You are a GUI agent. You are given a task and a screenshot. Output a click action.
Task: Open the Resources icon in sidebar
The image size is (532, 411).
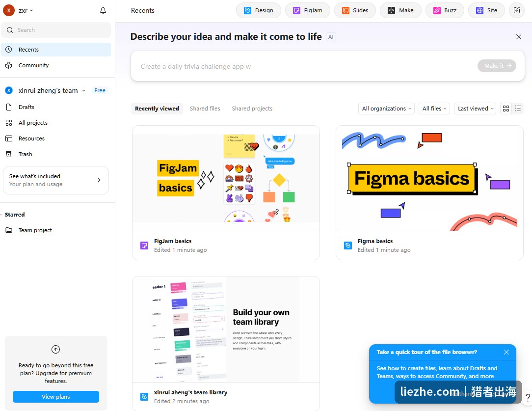(9, 138)
